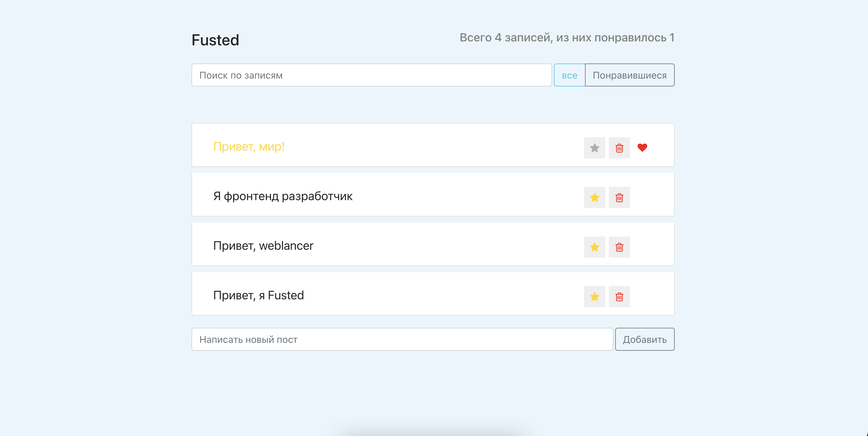Star the 'Привет, я Fusted' post
The width and height of the screenshot is (868, 436).
point(594,297)
